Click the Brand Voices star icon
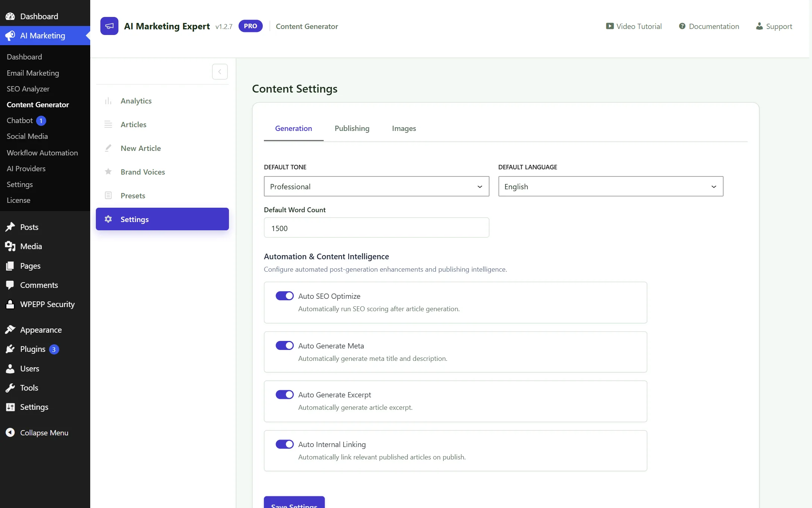This screenshot has height=508, width=812. tap(108, 172)
